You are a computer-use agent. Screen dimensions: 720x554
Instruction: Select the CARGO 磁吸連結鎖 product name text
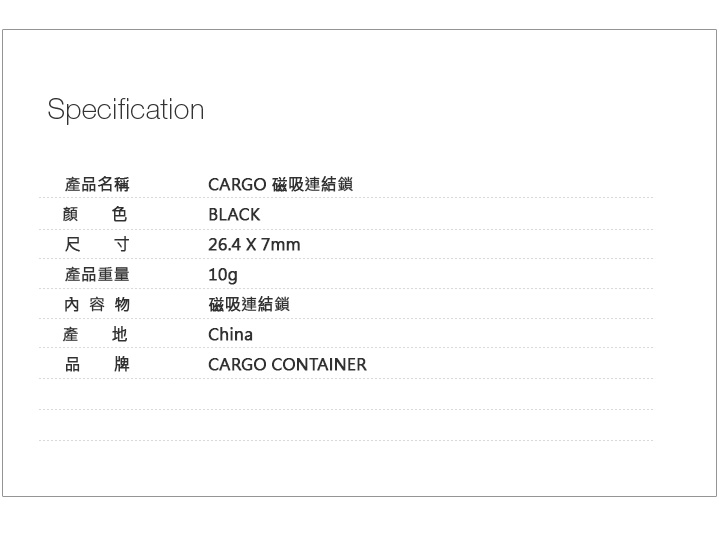click(280, 184)
